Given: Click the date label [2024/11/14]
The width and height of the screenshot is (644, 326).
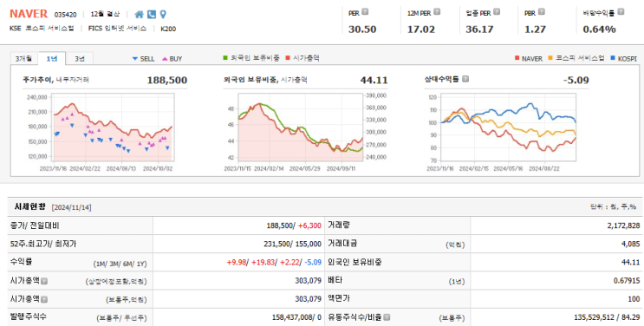Looking at the screenshot, I should click(x=71, y=207).
